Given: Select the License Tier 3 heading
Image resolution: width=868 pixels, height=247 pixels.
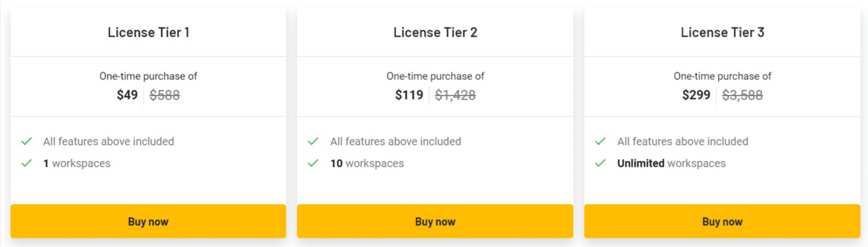Looking at the screenshot, I should pos(722,32).
